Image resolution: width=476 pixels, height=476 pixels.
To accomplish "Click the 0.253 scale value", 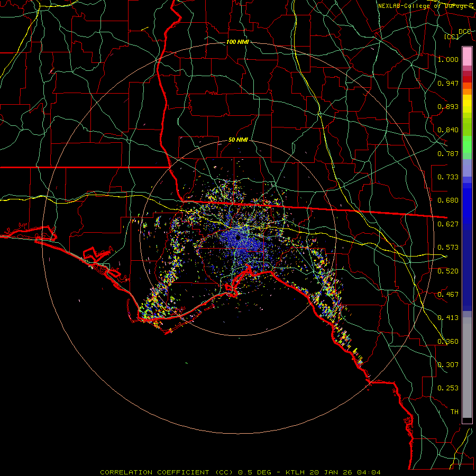I will pyautogui.click(x=448, y=388).
